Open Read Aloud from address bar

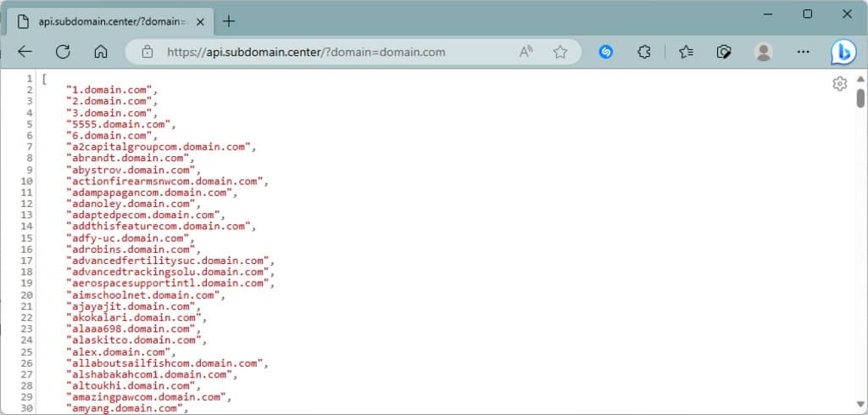(526, 52)
